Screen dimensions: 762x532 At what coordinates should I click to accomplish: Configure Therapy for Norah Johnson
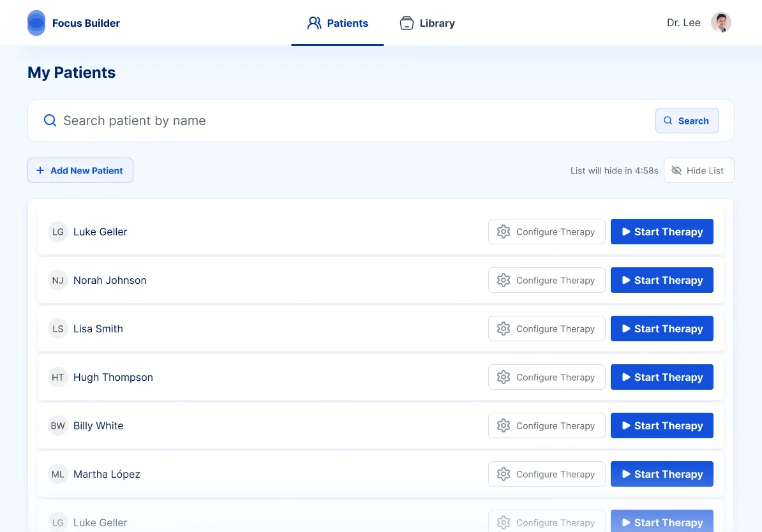click(x=546, y=280)
